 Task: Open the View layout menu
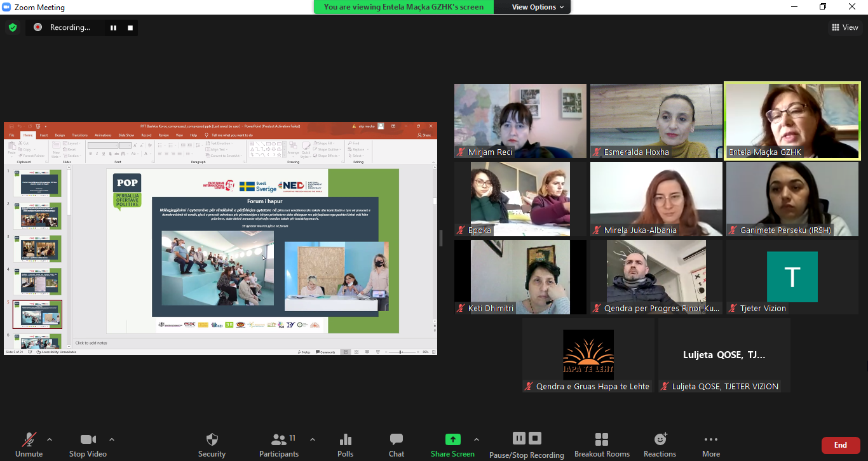[x=844, y=27]
